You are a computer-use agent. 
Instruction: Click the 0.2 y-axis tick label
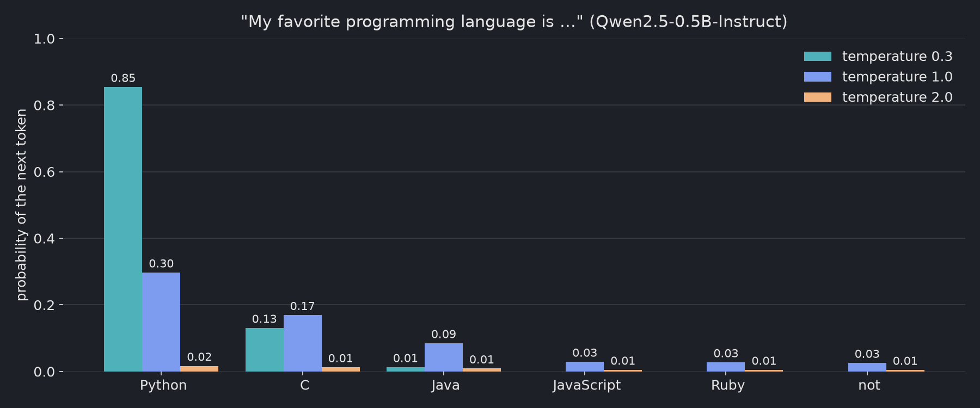(45, 305)
